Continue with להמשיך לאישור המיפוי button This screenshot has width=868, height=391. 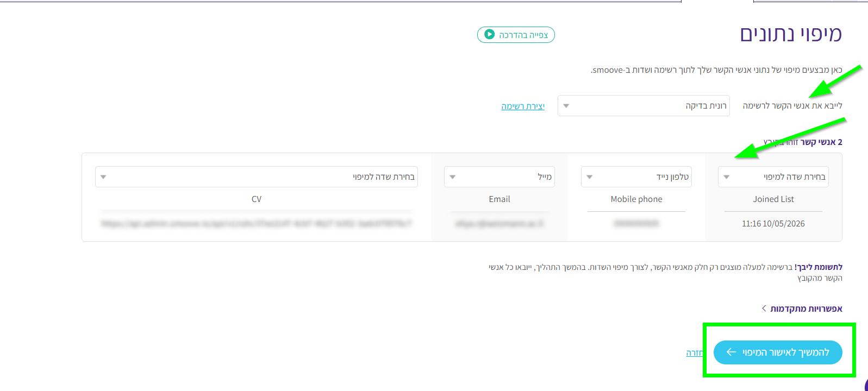(x=778, y=352)
